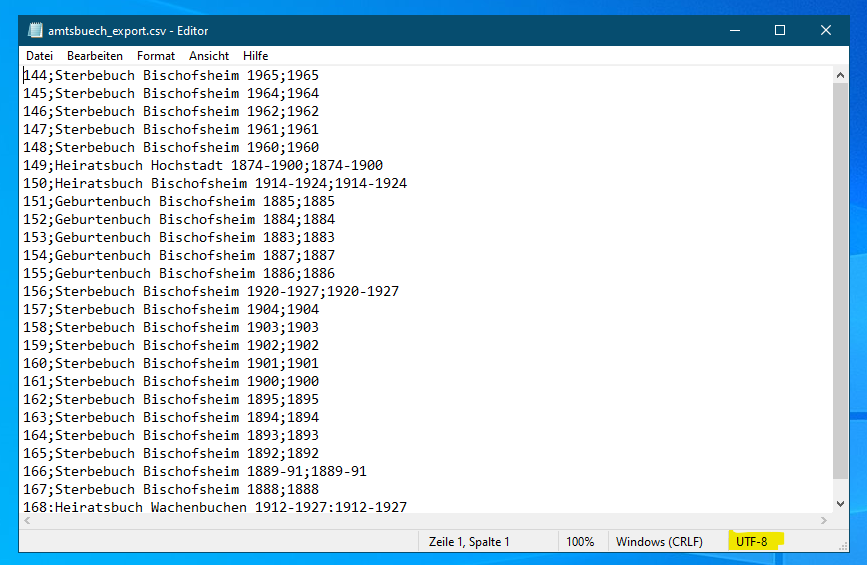Open the Datei menu

40,56
